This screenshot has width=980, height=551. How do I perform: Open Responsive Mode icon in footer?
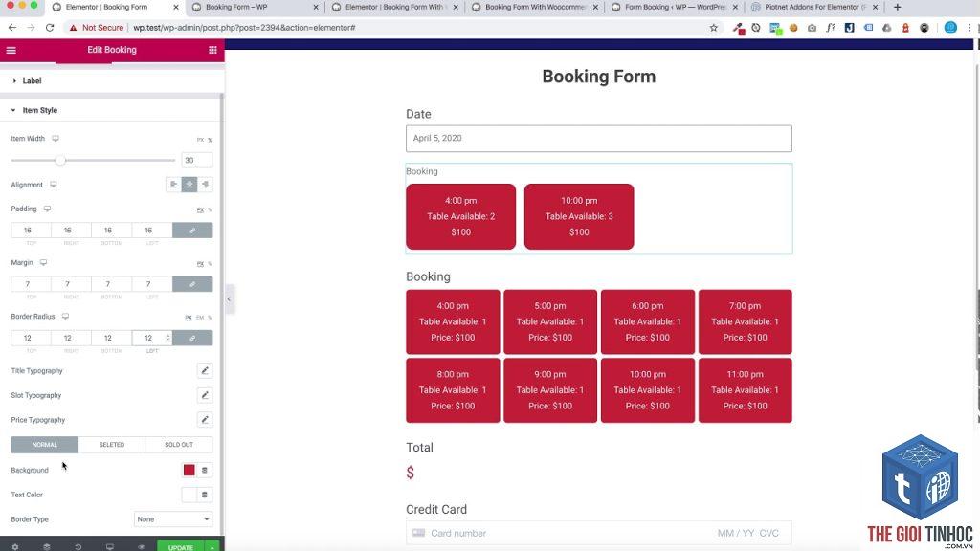[x=110, y=546]
